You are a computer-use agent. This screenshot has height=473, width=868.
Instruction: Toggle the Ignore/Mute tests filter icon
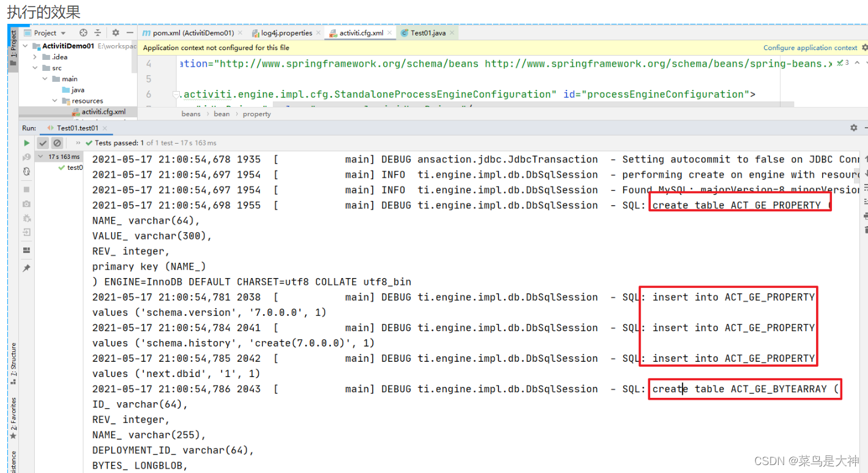tap(56, 142)
